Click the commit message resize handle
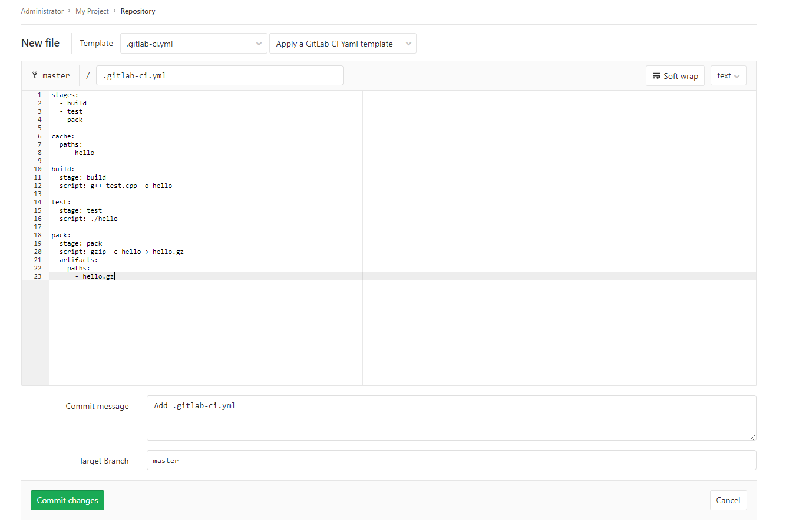The width and height of the screenshot is (786, 532). point(752,437)
